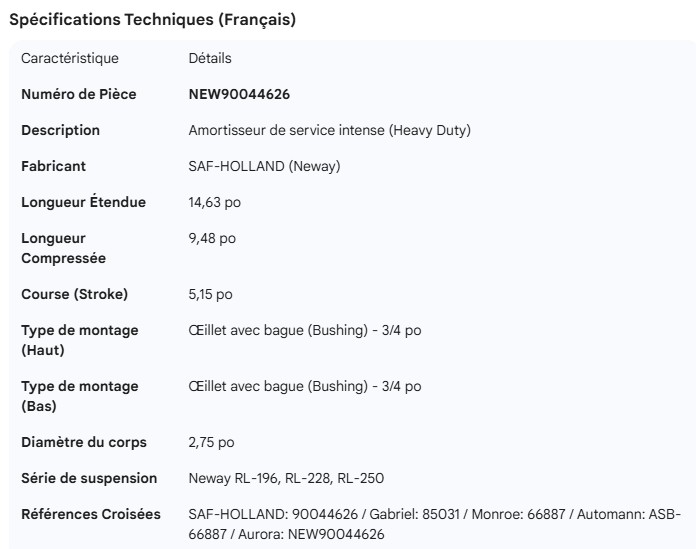
Task: Select the Type de montage (Bas) value
Action: coord(304,386)
